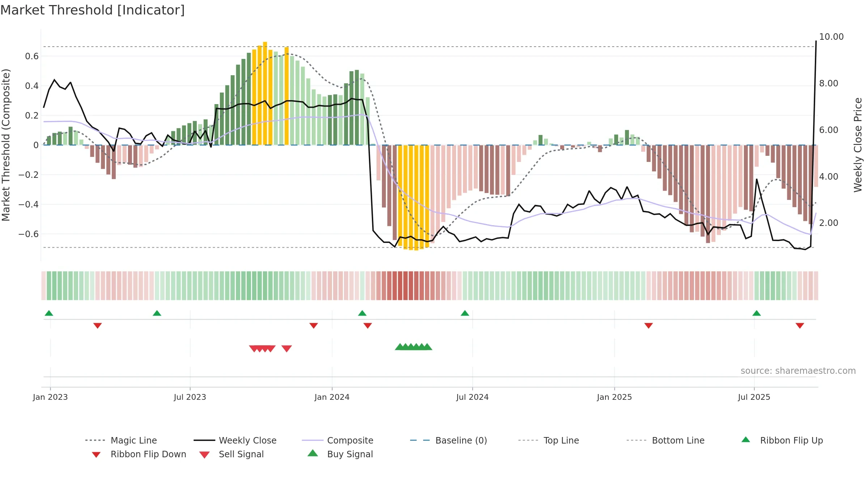
Task: Toggle the Bottom Line legend entry
Action: pyautogui.click(x=665, y=440)
